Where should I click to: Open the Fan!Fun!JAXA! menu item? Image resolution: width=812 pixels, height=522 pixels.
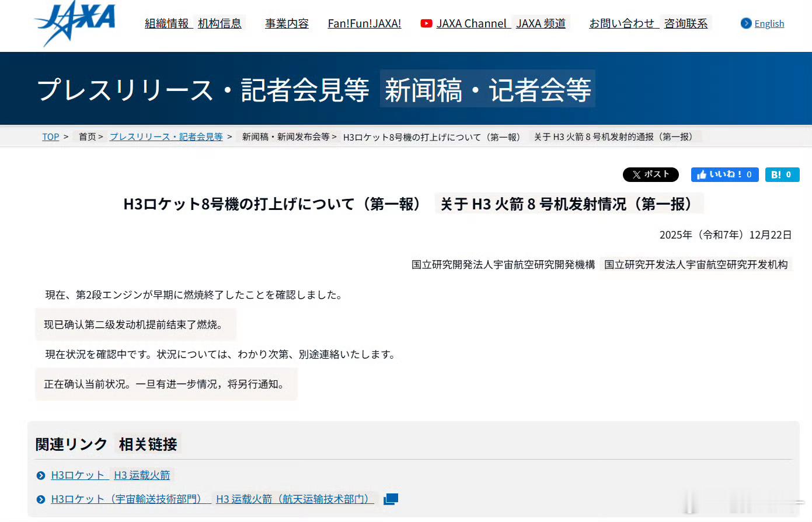point(365,23)
